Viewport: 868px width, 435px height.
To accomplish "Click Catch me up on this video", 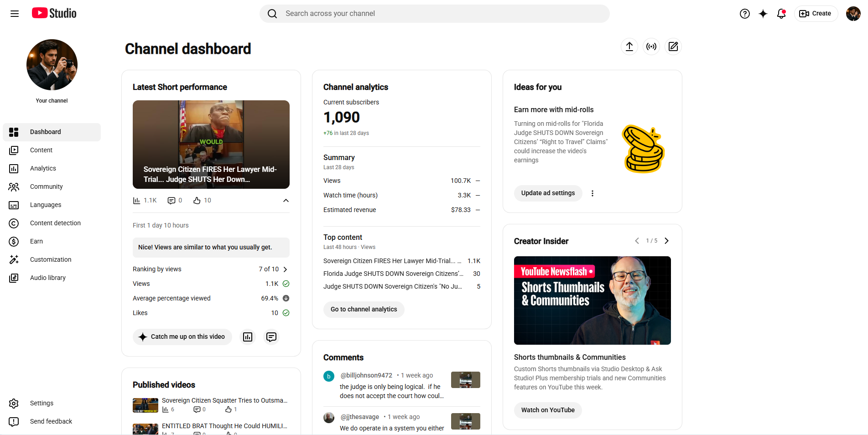I will (x=182, y=337).
